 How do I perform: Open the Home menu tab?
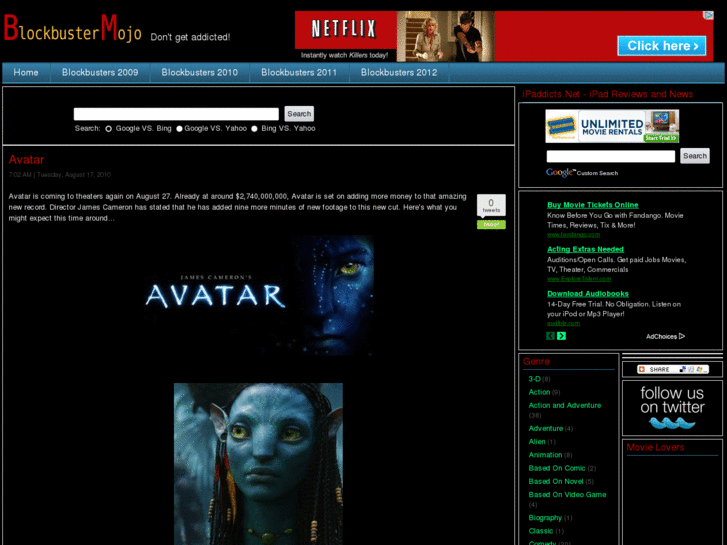coord(26,72)
